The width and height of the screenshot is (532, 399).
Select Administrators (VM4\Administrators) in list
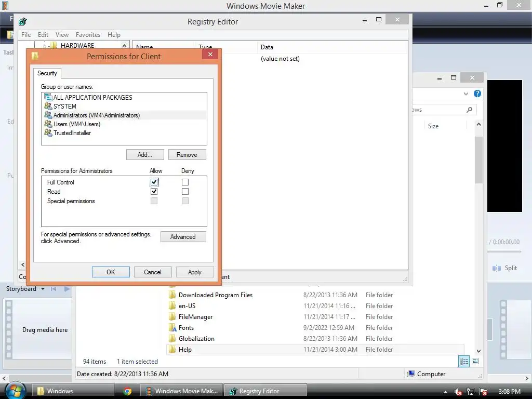click(125, 115)
